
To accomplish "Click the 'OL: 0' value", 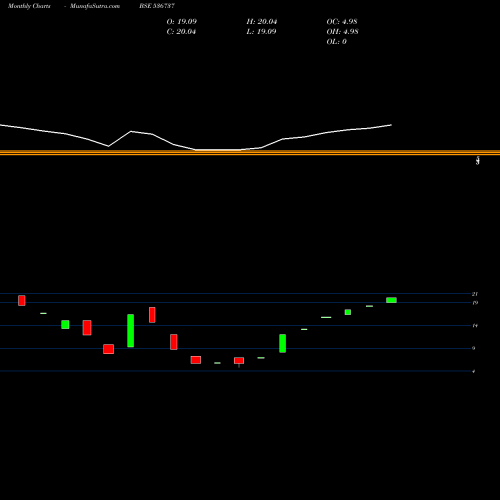I will pyautogui.click(x=337, y=42).
